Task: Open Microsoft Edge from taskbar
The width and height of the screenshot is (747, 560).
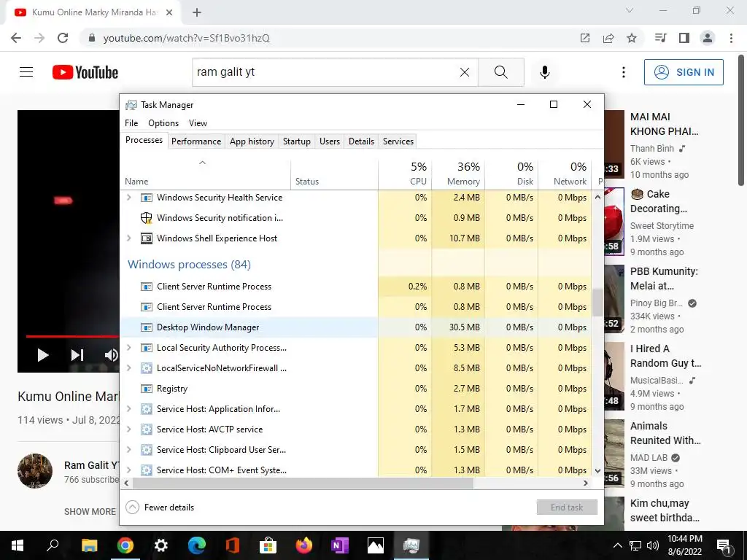Action: point(196,545)
